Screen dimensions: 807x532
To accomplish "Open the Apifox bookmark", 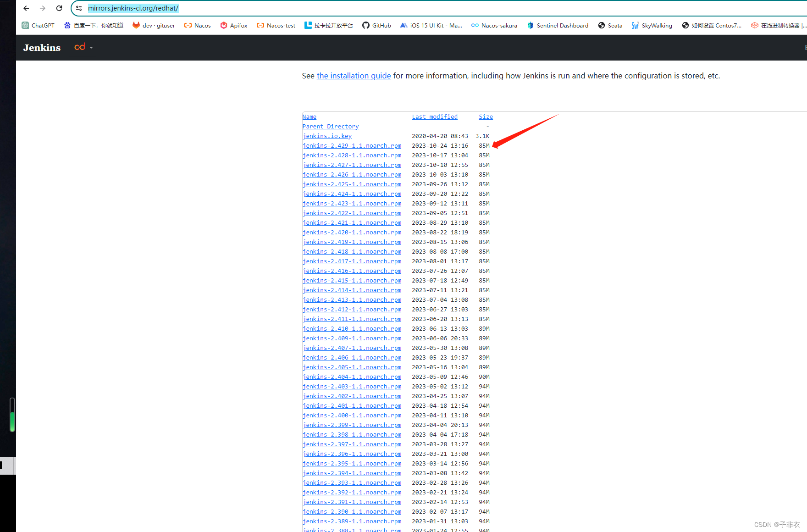I will tap(233, 26).
